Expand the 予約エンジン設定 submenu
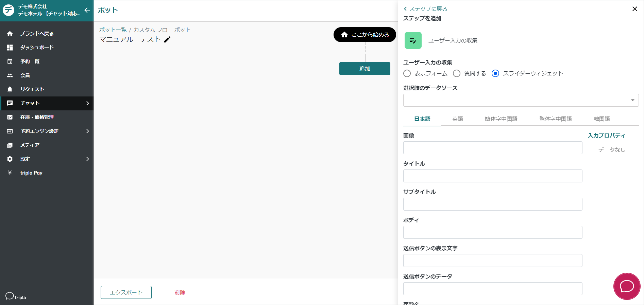Image resolution: width=644 pixels, height=305 pixels. 87,131
